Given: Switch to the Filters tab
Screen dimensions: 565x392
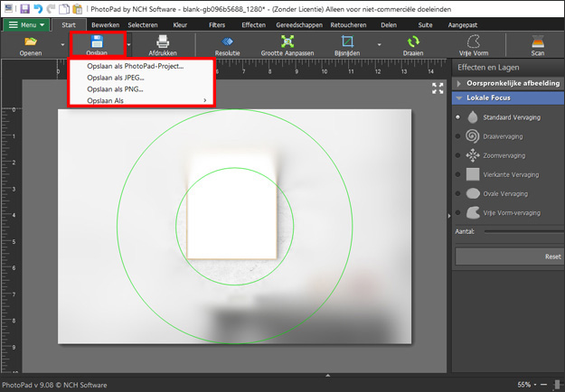Looking at the screenshot, I should click(217, 24).
